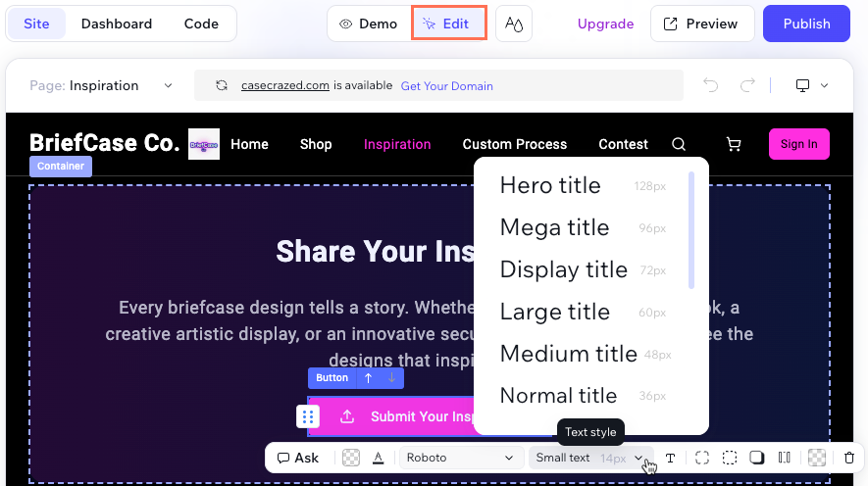Expand device view chevron

(x=824, y=85)
